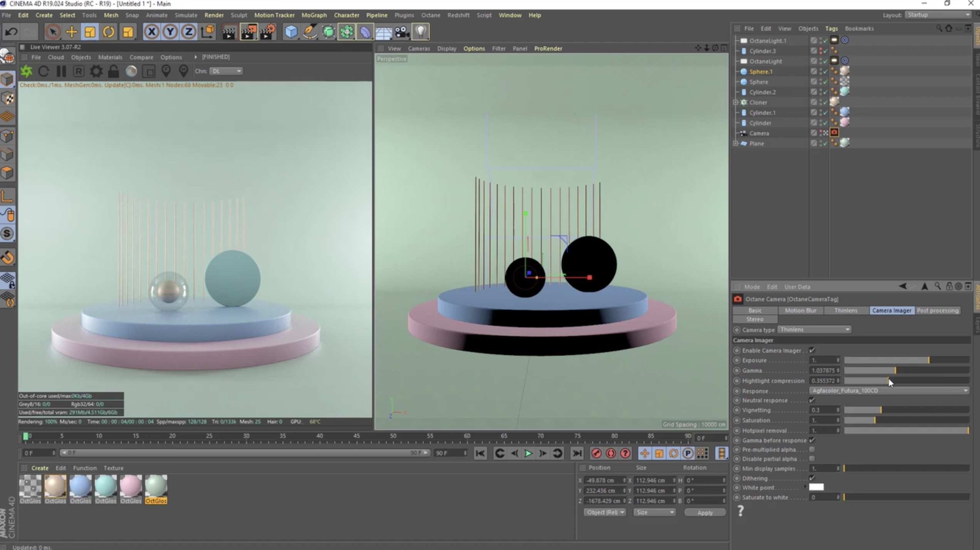This screenshot has height=550, width=980.
Task: Open the Agfacolor_Futura_100CD response dropdown
Action: (x=889, y=391)
